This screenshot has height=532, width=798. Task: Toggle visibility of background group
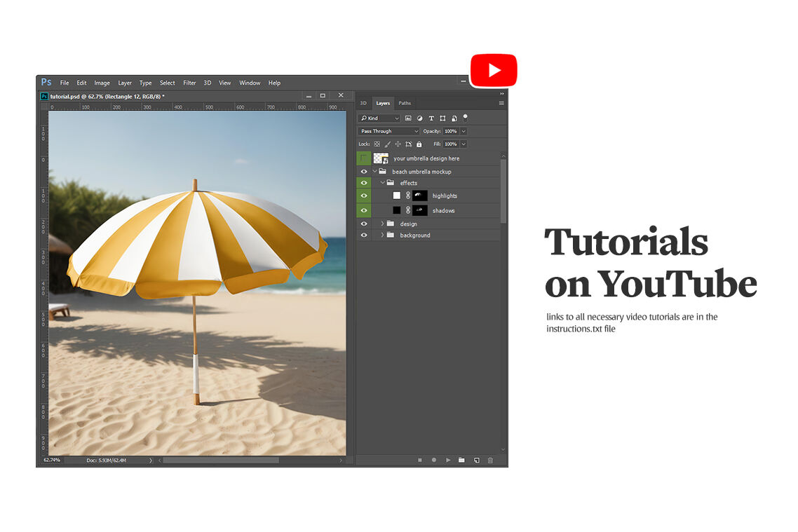[363, 236]
